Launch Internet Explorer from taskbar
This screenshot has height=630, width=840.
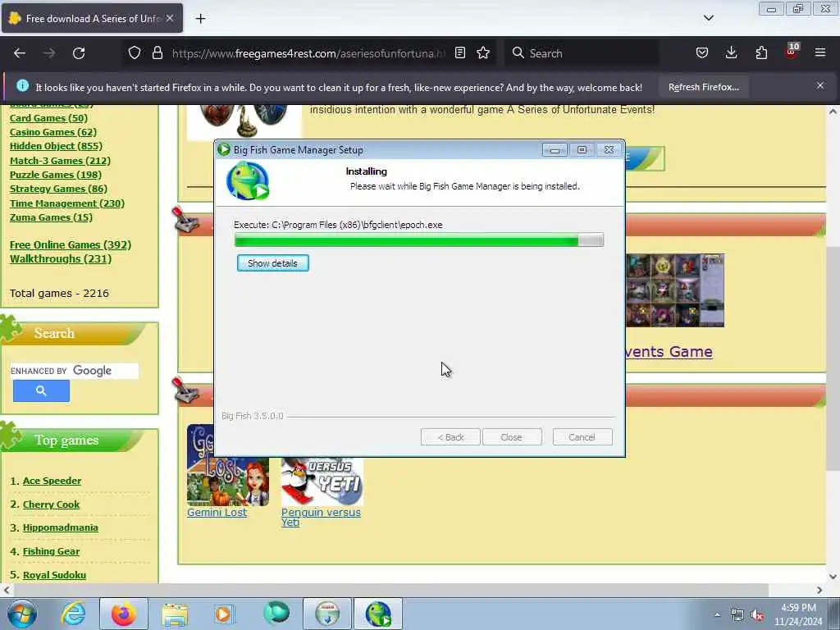pyautogui.click(x=73, y=614)
